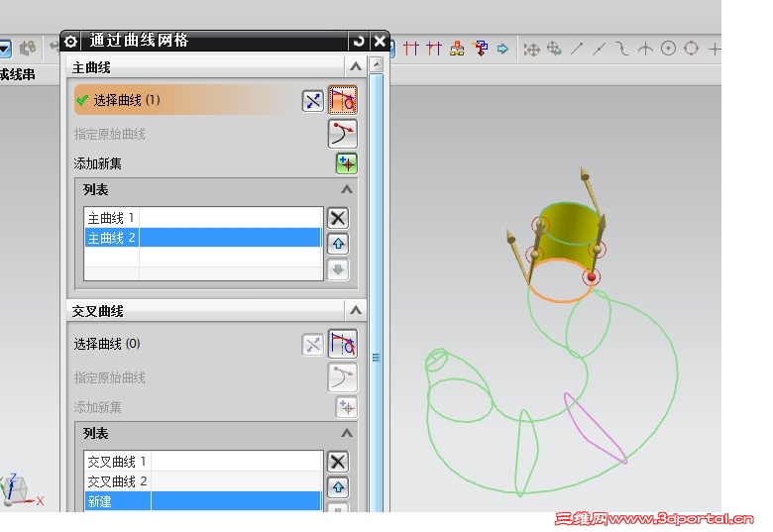Click Specify Origin Curve icon in 主曲线
Viewport: 773px width, 532px height.
pos(343,134)
